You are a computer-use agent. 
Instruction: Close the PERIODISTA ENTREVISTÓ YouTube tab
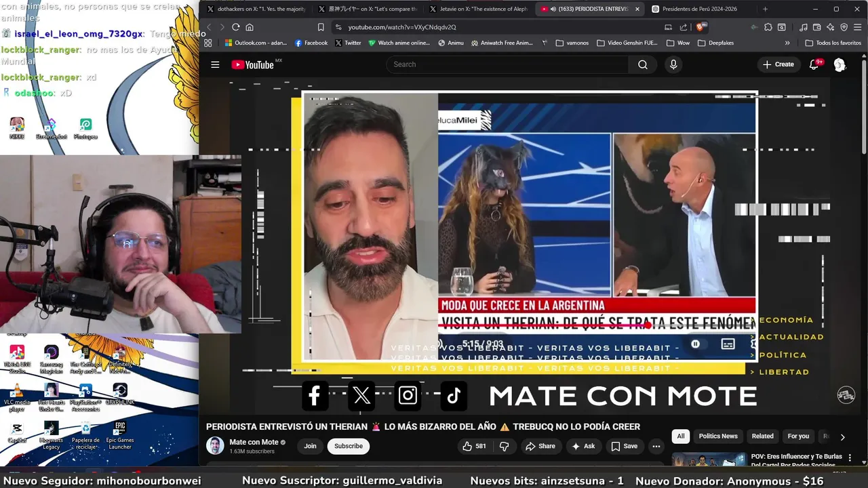pos(637,9)
